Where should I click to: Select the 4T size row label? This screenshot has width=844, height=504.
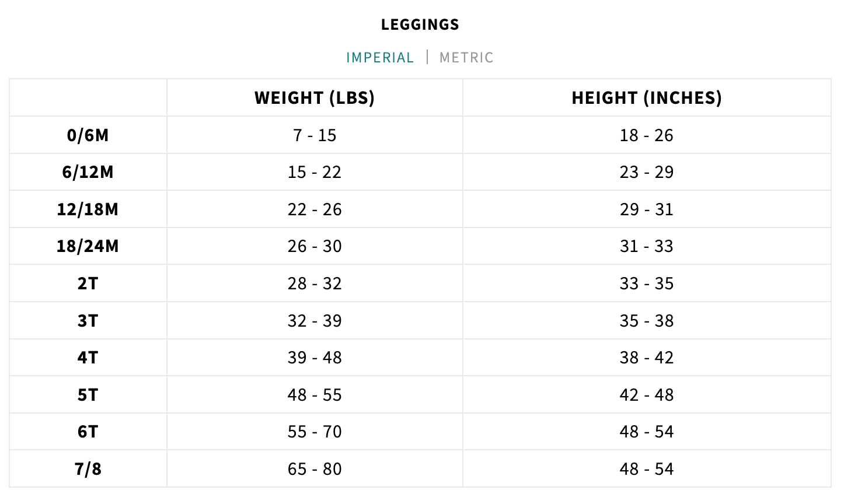[x=88, y=358]
